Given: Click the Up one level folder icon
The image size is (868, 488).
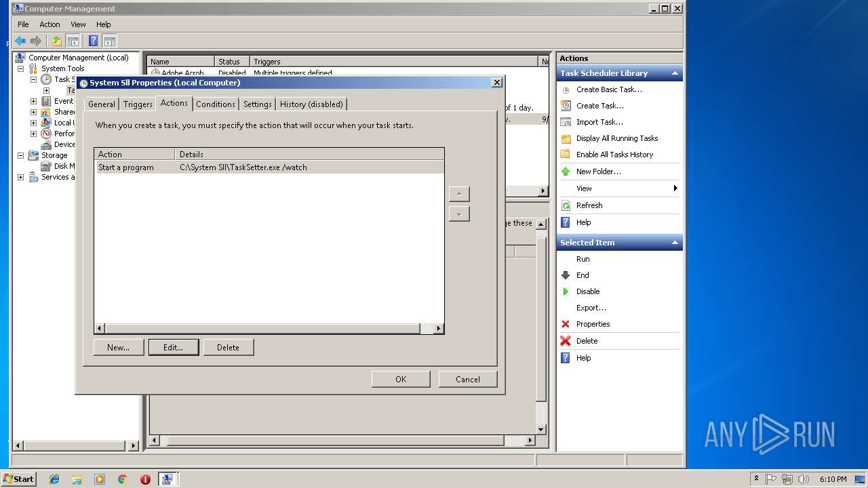Looking at the screenshot, I should point(57,41).
